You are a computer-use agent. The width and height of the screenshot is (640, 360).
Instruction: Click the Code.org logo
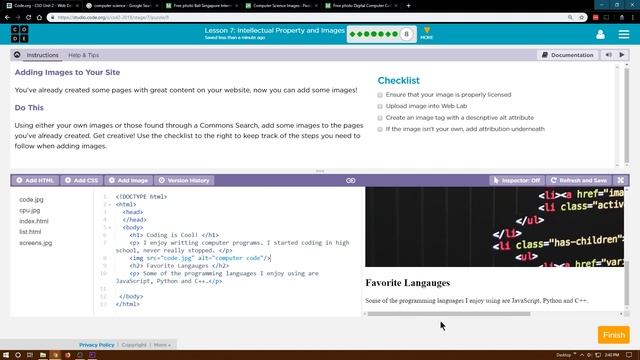[20, 34]
